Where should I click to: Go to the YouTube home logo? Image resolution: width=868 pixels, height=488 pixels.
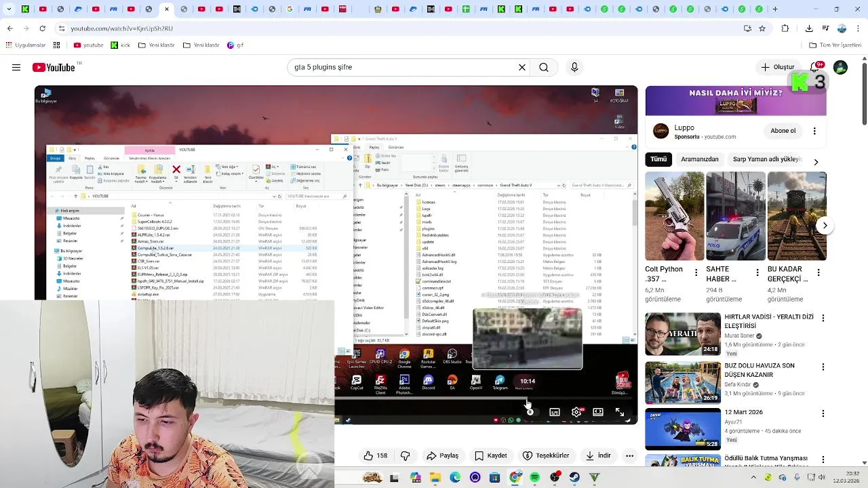pyautogui.click(x=54, y=67)
